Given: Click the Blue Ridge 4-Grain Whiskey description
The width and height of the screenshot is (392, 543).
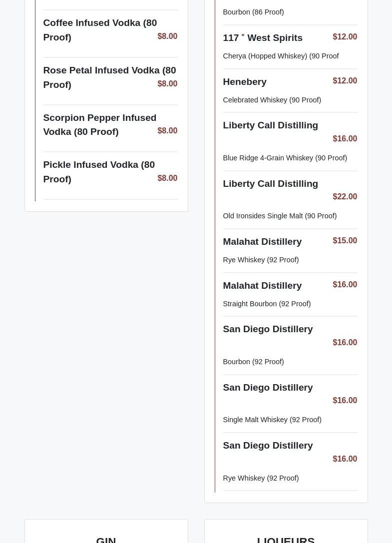Looking at the screenshot, I should tap(285, 158).
